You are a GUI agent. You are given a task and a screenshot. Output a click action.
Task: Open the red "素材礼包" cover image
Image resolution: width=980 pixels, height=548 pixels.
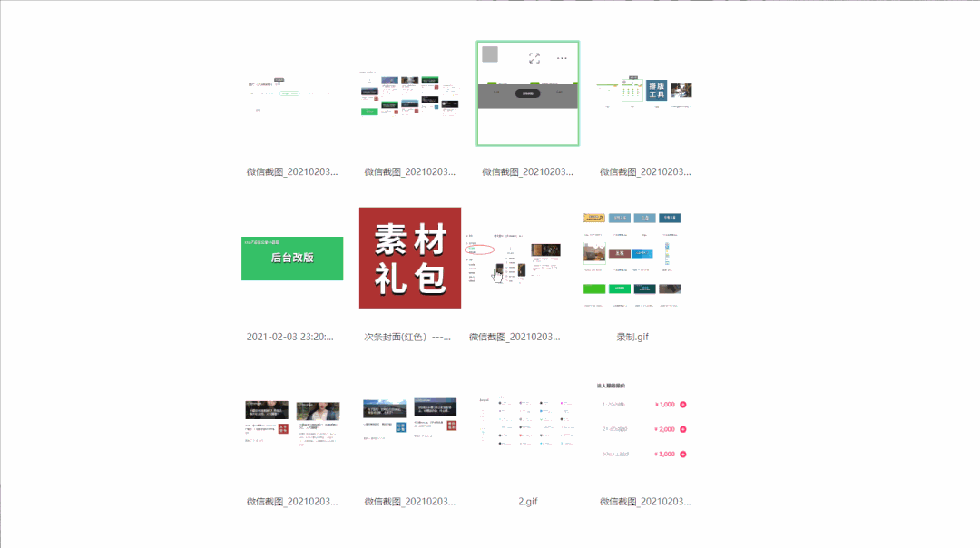click(409, 256)
